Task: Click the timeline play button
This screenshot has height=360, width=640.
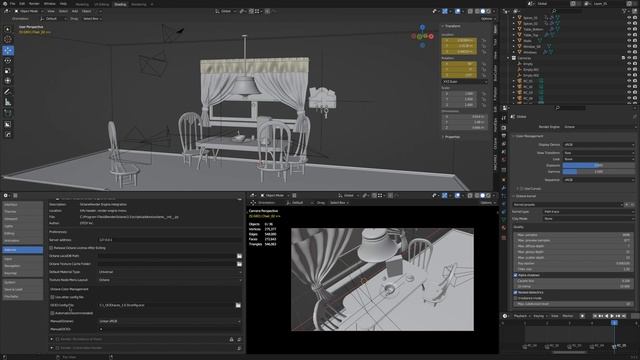Action: point(612,316)
